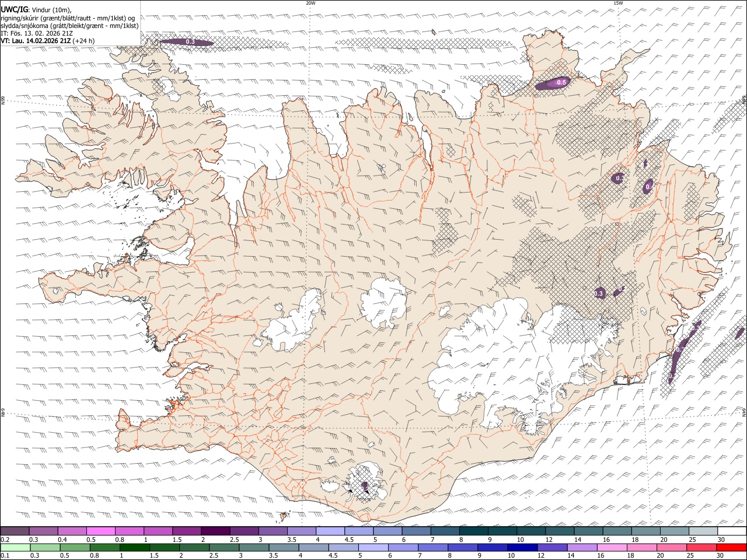Select the 14 light purple swatch in lower scale
The image size is (747, 560).
582,547
